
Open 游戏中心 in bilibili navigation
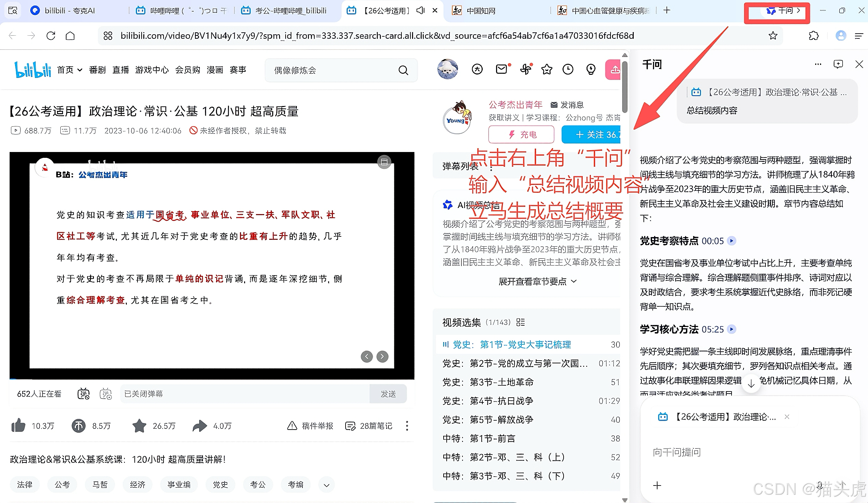tap(152, 70)
